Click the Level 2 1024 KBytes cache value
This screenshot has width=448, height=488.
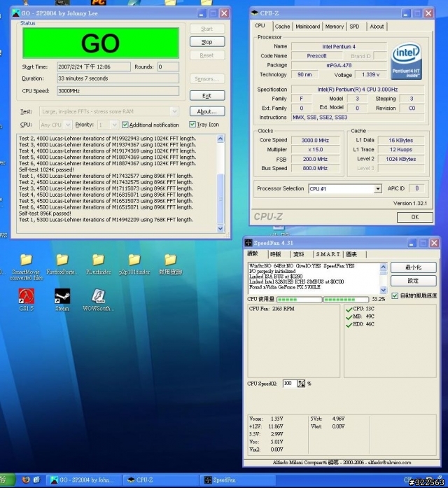click(x=401, y=159)
